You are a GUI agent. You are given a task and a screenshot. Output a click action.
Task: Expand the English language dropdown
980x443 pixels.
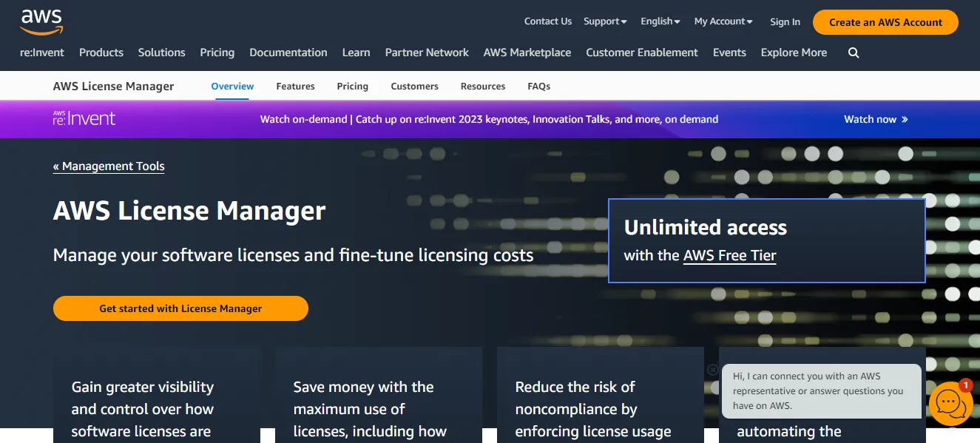tap(660, 21)
